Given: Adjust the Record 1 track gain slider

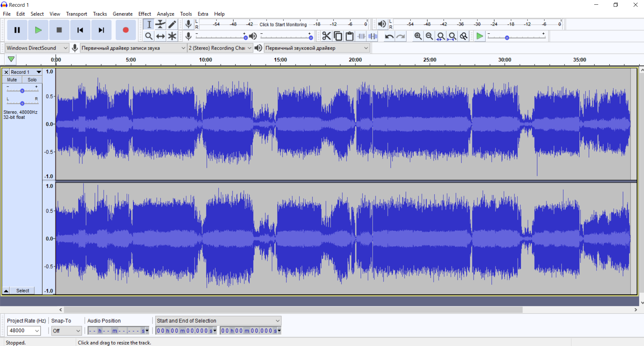Looking at the screenshot, I should [22, 90].
